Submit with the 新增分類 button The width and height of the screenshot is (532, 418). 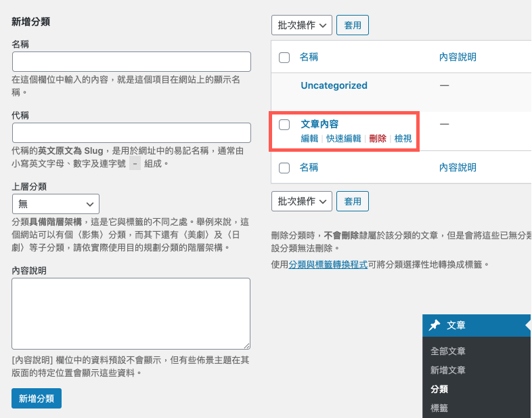[37, 398]
